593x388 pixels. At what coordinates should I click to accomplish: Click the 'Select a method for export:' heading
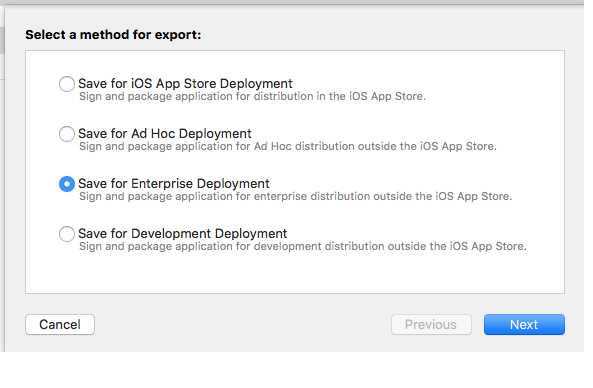pyautogui.click(x=113, y=35)
